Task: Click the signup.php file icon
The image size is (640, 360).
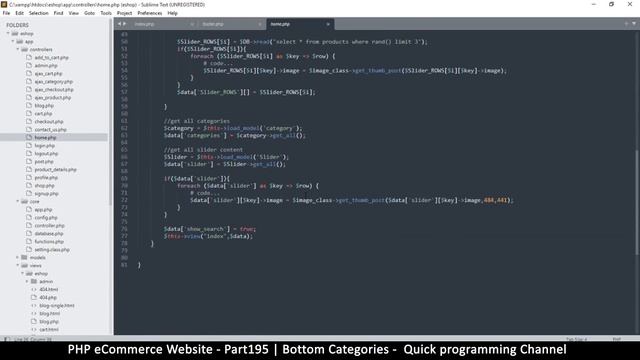Action: tap(29, 193)
